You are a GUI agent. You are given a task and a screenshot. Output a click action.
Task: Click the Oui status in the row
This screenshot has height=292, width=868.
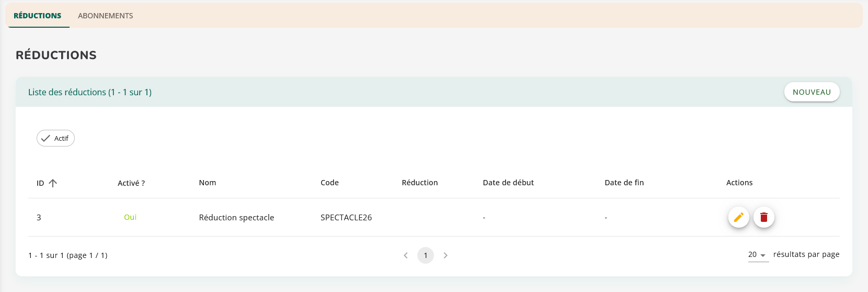(x=130, y=217)
